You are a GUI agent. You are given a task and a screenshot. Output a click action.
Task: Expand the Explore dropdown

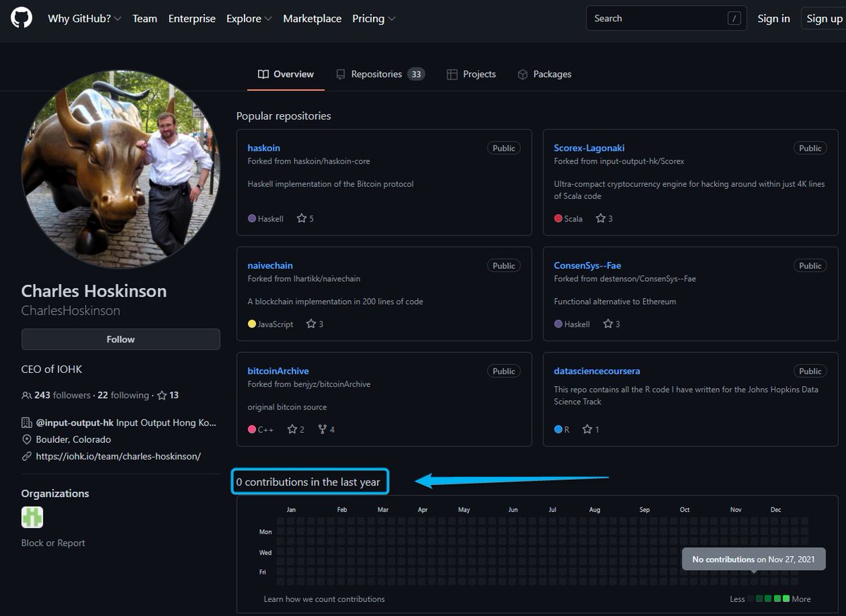[249, 18]
